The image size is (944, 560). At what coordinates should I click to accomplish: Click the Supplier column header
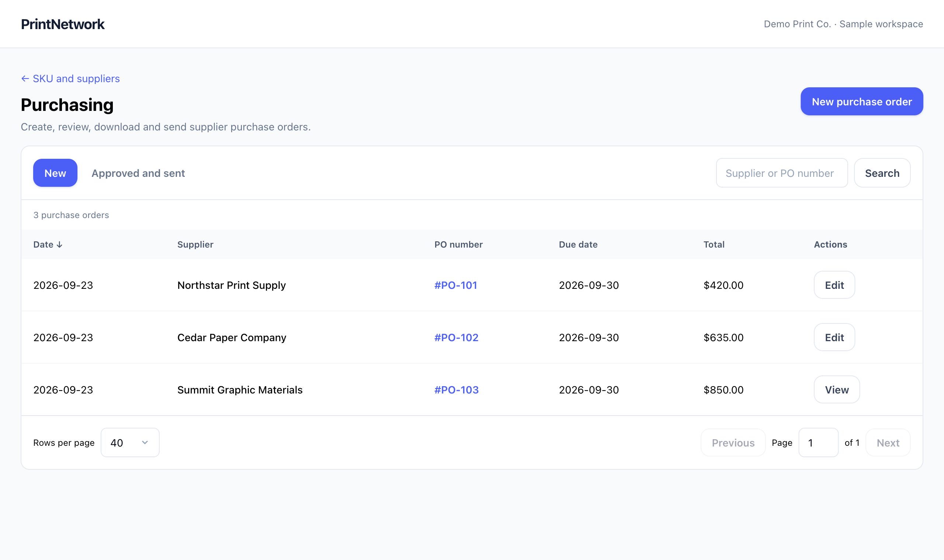click(x=195, y=245)
